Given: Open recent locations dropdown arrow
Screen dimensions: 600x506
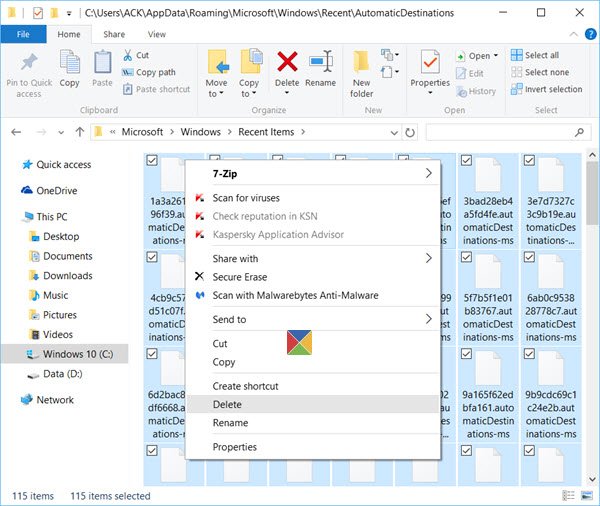Looking at the screenshot, I should pyautogui.click(x=61, y=133).
